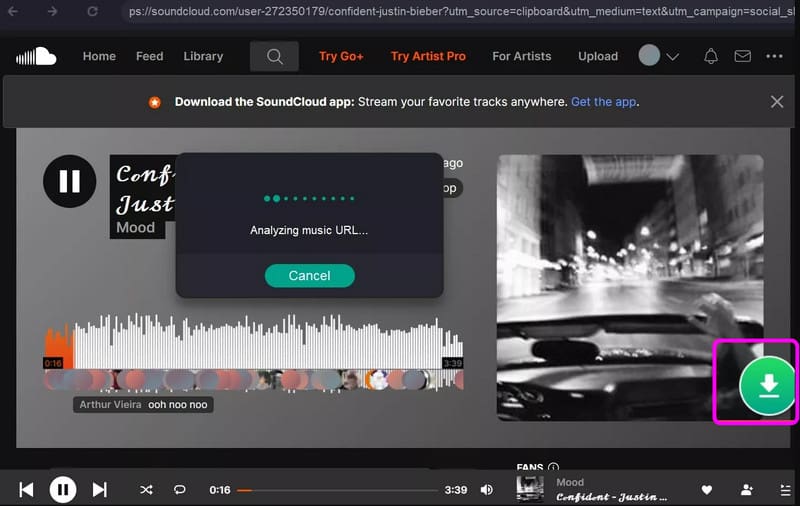
Task: Pause playback in bottom player bar
Action: (x=63, y=490)
